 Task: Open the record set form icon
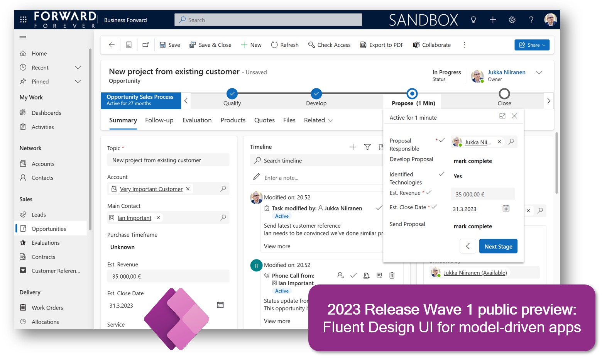point(129,45)
